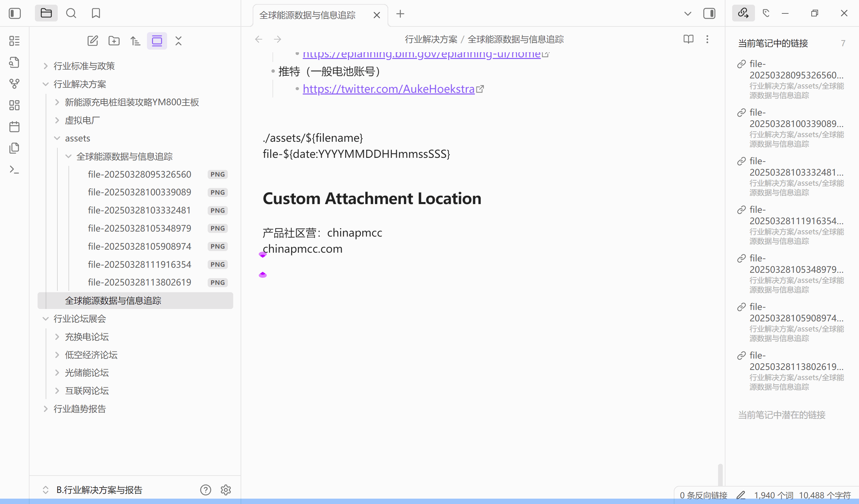Open the terminal icon in left ribbon
The height and width of the screenshot is (504, 859).
click(x=14, y=169)
